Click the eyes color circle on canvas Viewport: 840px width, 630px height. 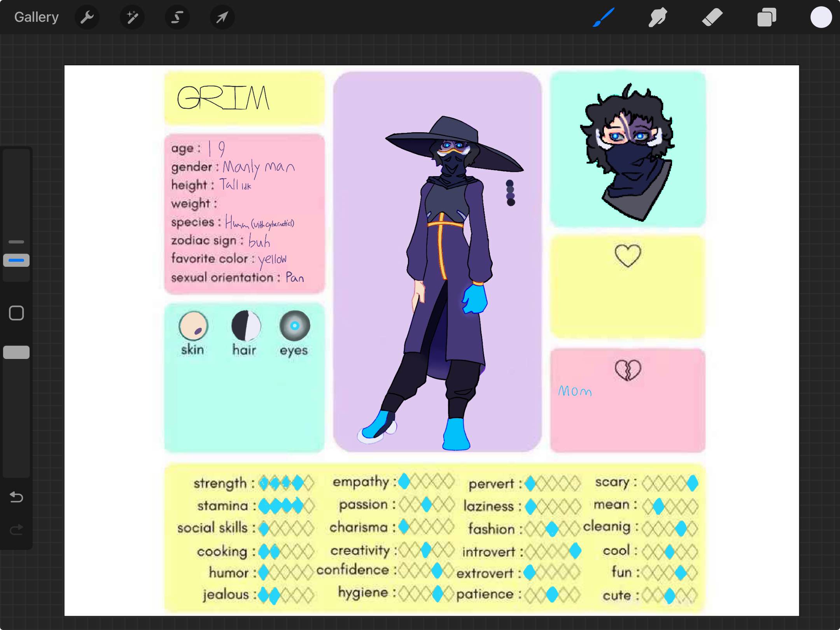[x=295, y=326]
